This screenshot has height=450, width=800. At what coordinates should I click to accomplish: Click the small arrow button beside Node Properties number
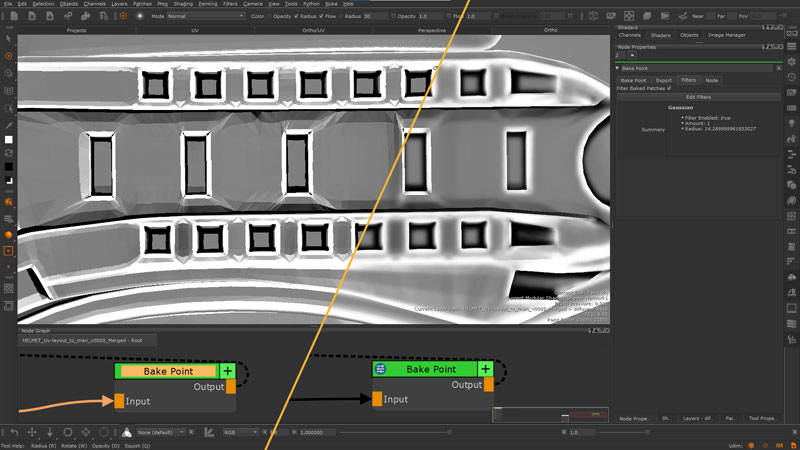632,55
